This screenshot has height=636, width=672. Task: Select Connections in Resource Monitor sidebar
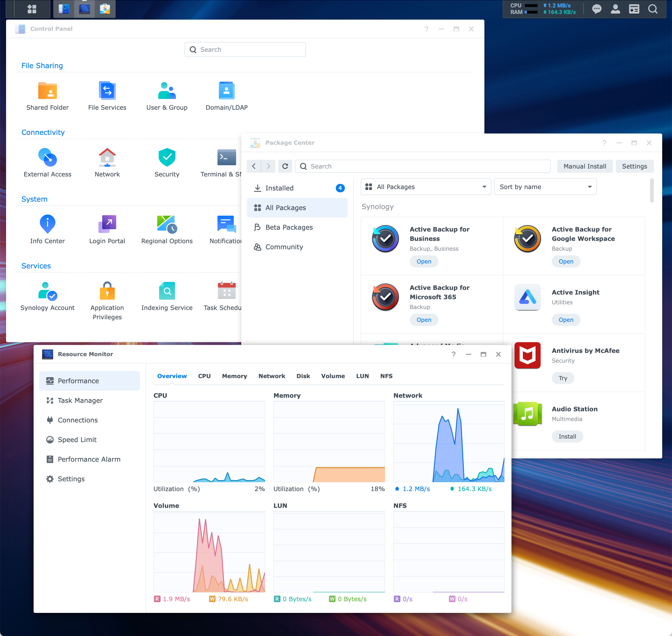coord(89,420)
